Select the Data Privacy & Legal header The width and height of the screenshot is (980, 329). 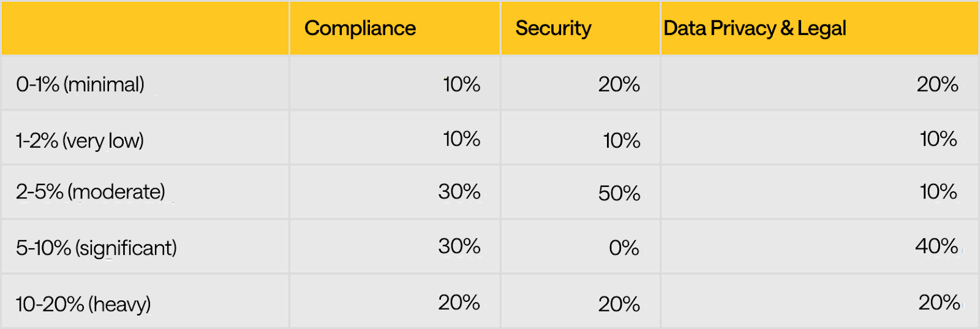click(755, 28)
